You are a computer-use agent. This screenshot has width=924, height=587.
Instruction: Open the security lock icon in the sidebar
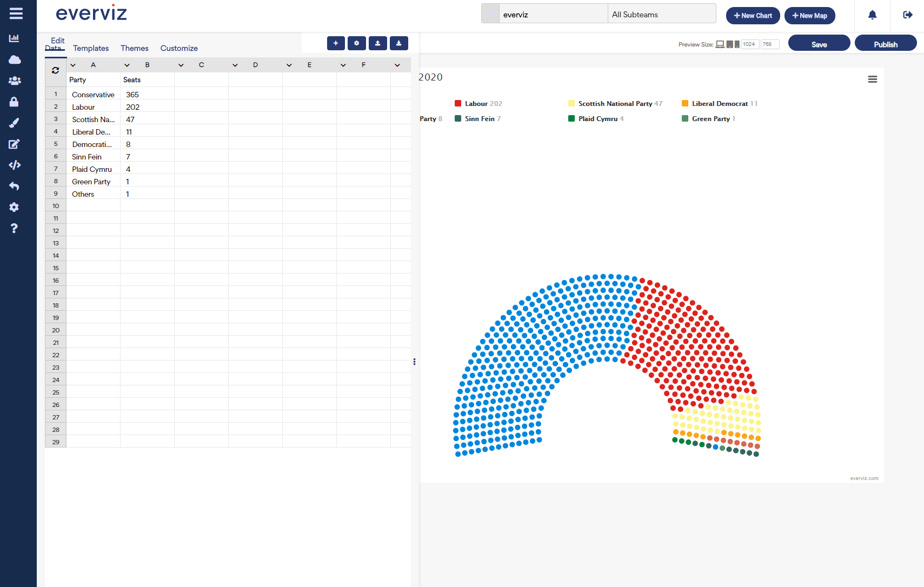tap(14, 102)
